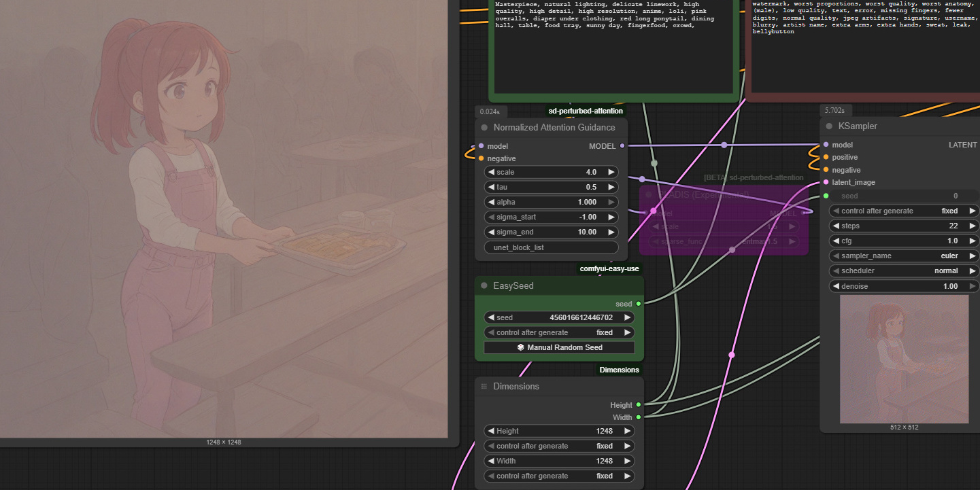Switch sampler_name to next option via right arrow

click(x=972, y=256)
